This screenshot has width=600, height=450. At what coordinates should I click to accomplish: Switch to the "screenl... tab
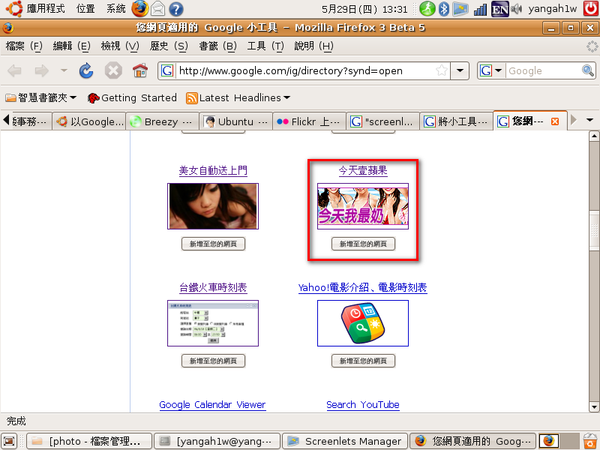pyautogui.click(x=383, y=122)
